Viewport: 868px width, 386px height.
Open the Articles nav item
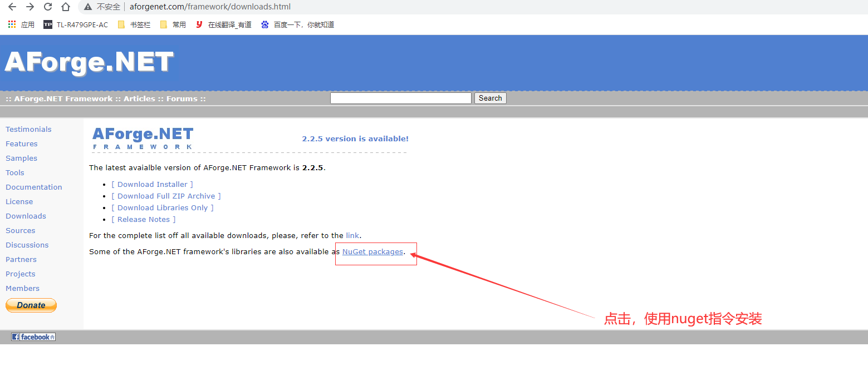(139, 98)
